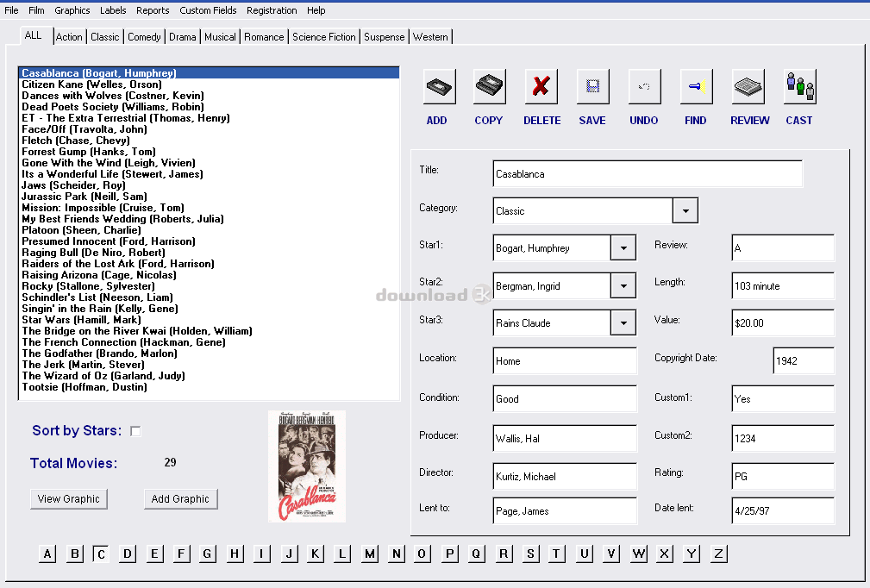This screenshot has width=870, height=588.
Task: Click the Value field showing $20.00
Action: coord(783,322)
